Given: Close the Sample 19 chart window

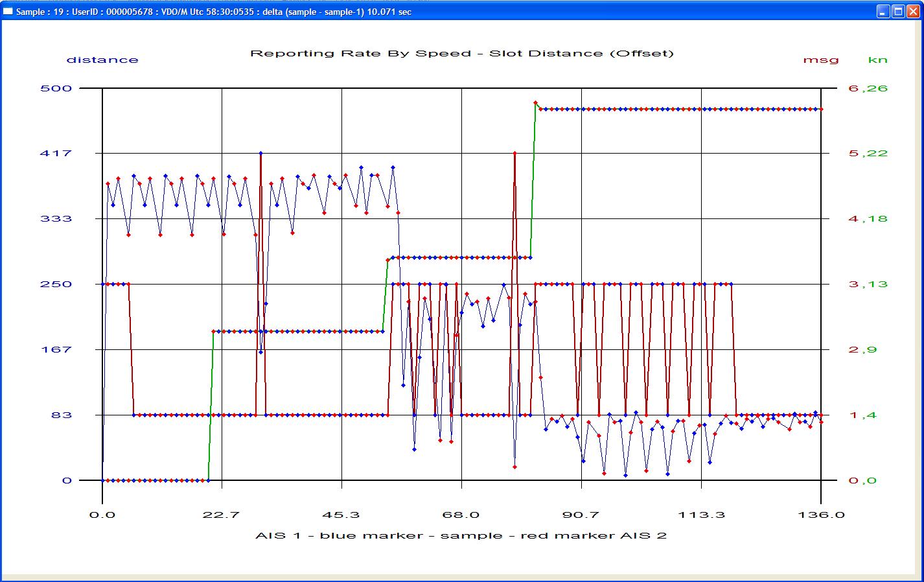Looking at the screenshot, I should 913,12.
